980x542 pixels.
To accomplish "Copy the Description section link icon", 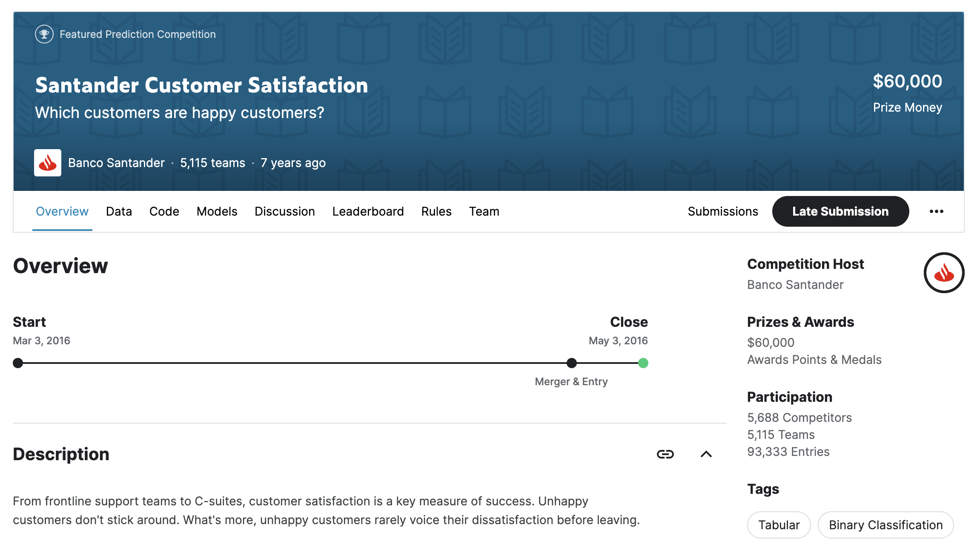I will pos(665,454).
